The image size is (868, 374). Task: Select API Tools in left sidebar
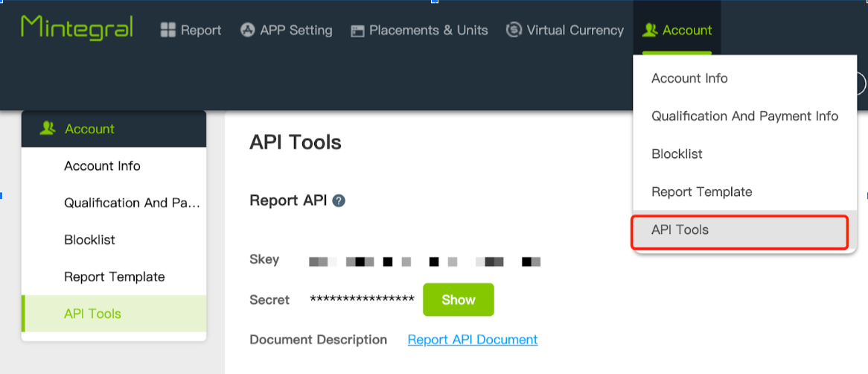click(114, 314)
